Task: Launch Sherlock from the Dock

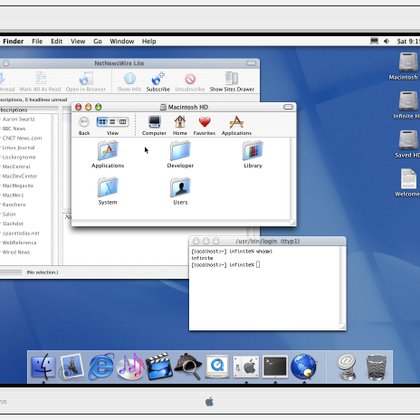Action: coord(188,367)
